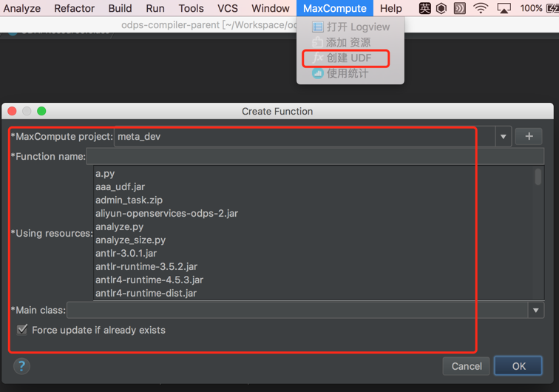The width and height of the screenshot is (559, 392).
Task: Click the plus button to add project
Action: point(529,136)
